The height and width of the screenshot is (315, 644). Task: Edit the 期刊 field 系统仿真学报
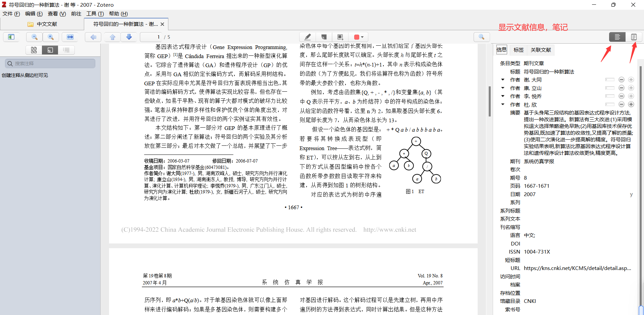539,161
